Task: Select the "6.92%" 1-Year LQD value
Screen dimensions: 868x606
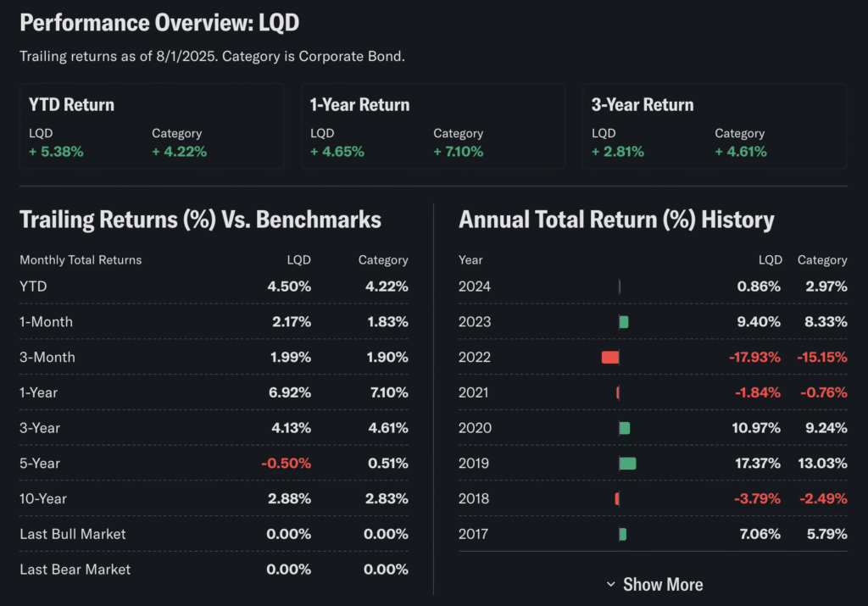Action: [290, 393]
